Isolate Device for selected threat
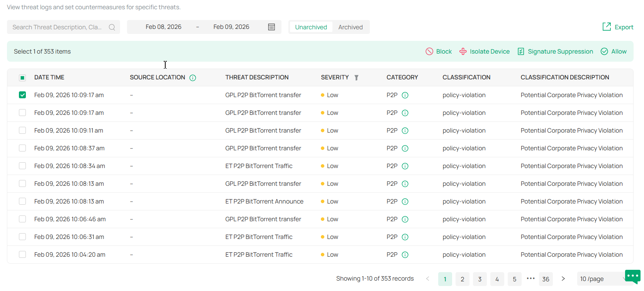Screen dimensions: 644x291 [x=485, y=52]
